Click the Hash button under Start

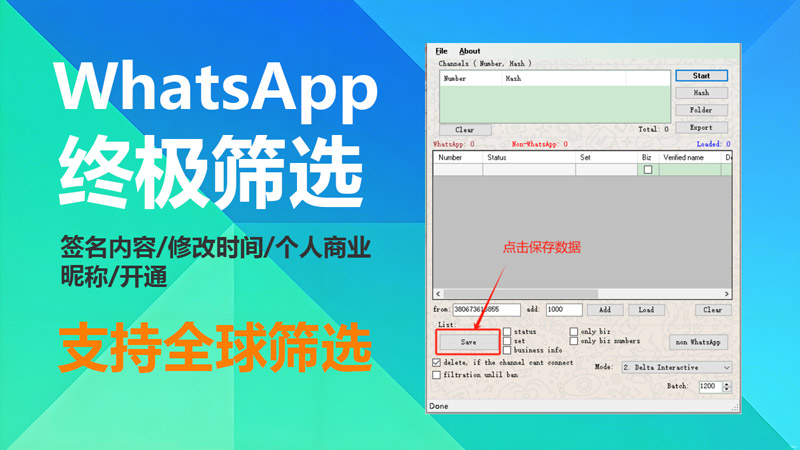point(701,93)
